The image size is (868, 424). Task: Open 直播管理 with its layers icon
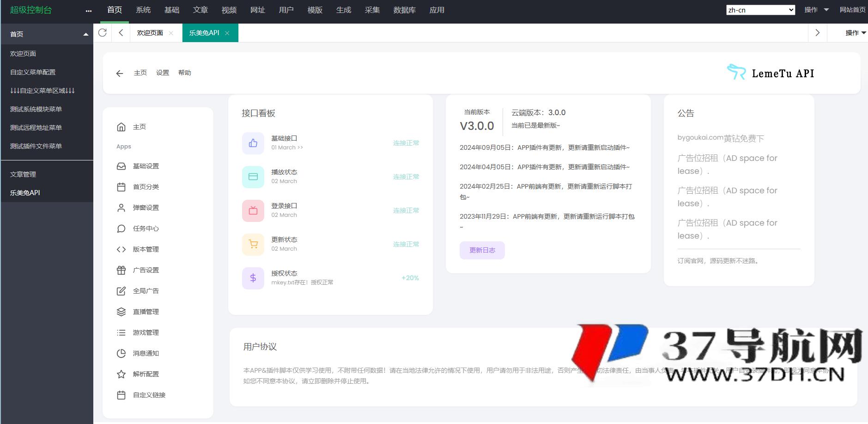pyautogui.click(x=121, y=311)
